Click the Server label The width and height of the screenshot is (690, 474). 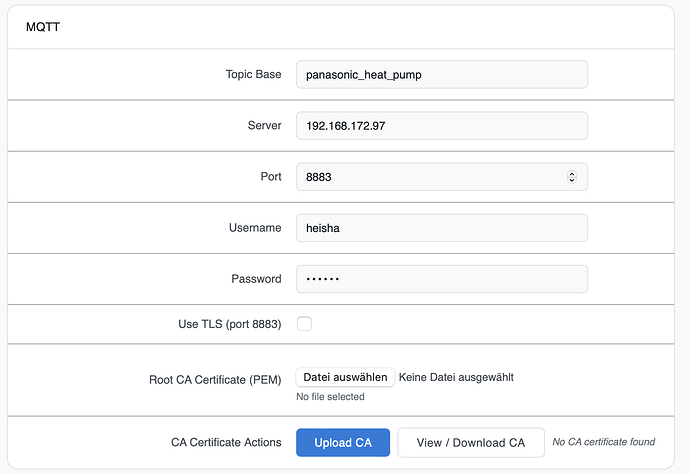pyautogui.click(x=264, y=125)
